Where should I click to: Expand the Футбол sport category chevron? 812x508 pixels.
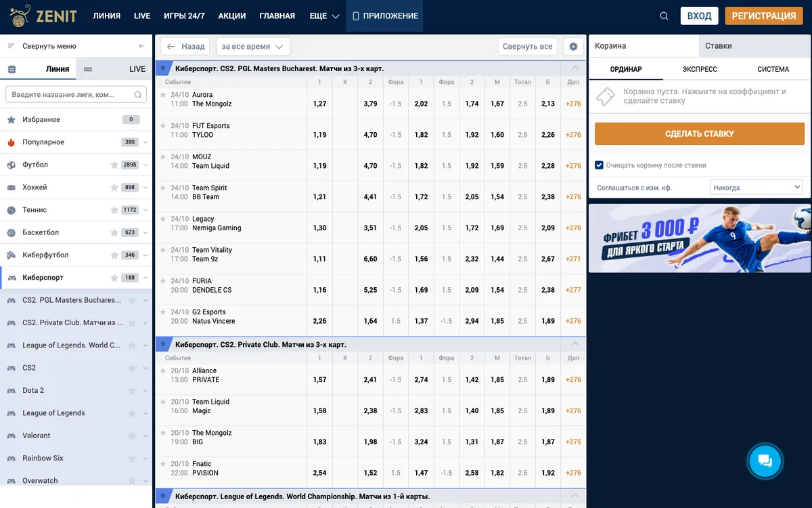tap(145, 165)
